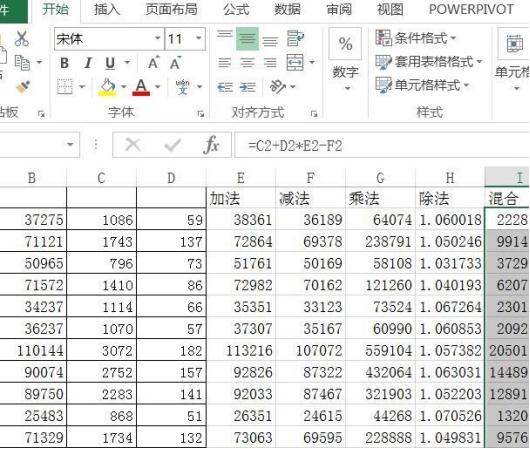Click the Decrease Indent icon
Viewport: 530px width, 449px height.
225,88
